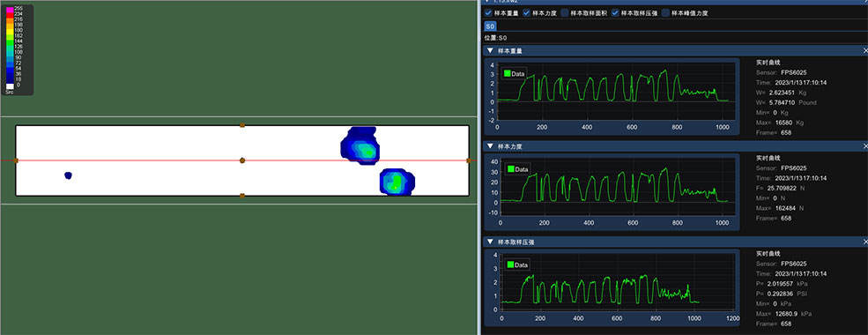This screenshot has width=868, height=335.
Task: Close the 样本取样压强 panel
Action: [865, 242]
